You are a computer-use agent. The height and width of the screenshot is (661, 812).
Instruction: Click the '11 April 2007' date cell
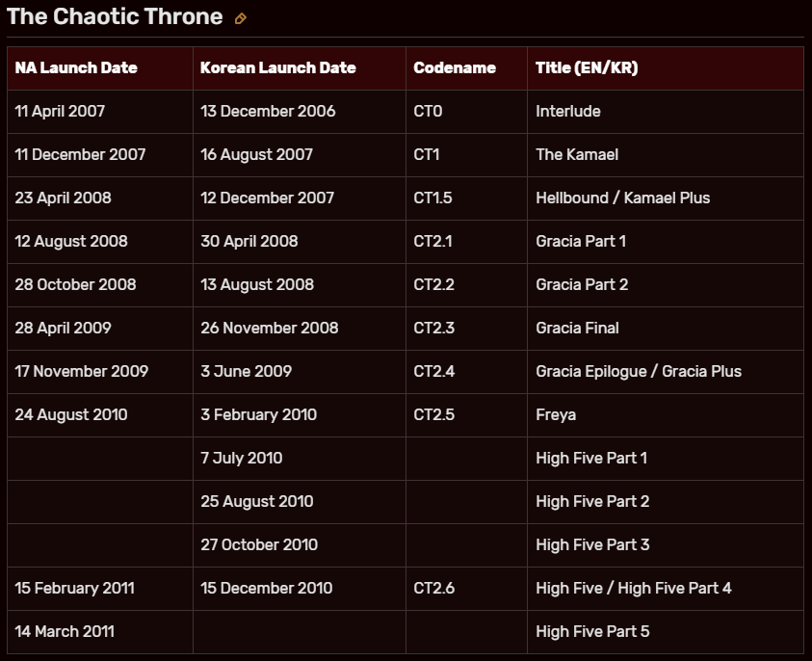[x=60, y=112]
